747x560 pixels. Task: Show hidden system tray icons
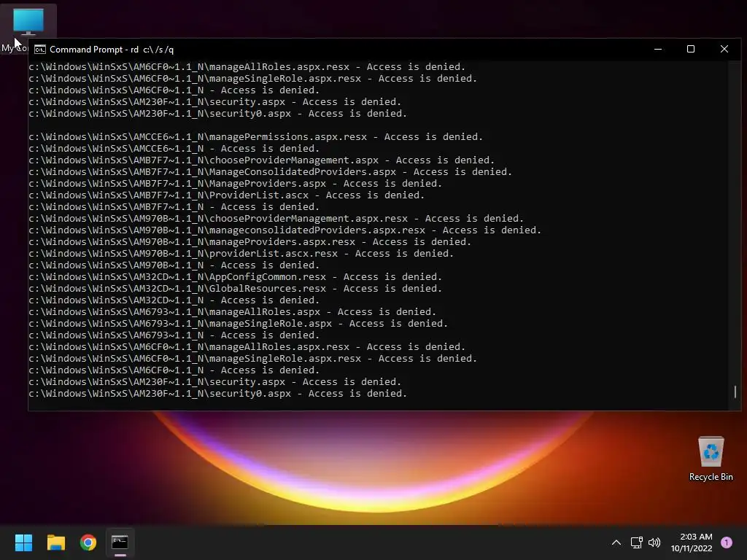pyautogui.click(x=616, y=542)
